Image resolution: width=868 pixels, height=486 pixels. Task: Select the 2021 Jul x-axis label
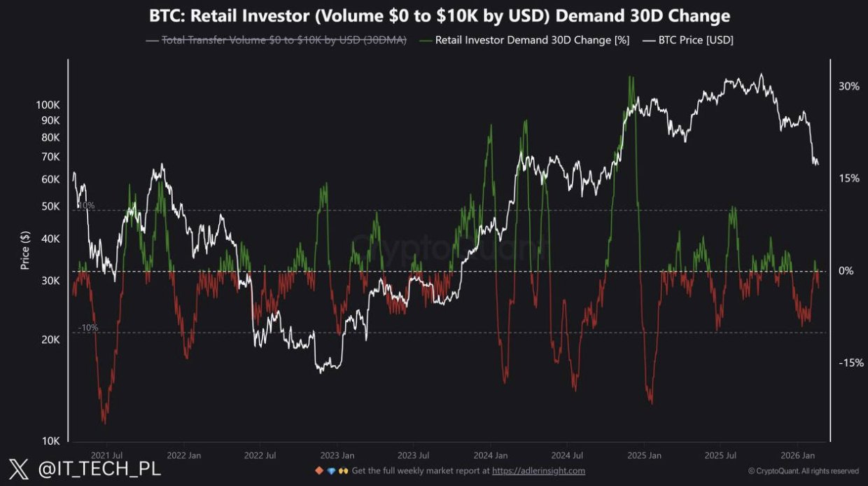pos(107,455)
